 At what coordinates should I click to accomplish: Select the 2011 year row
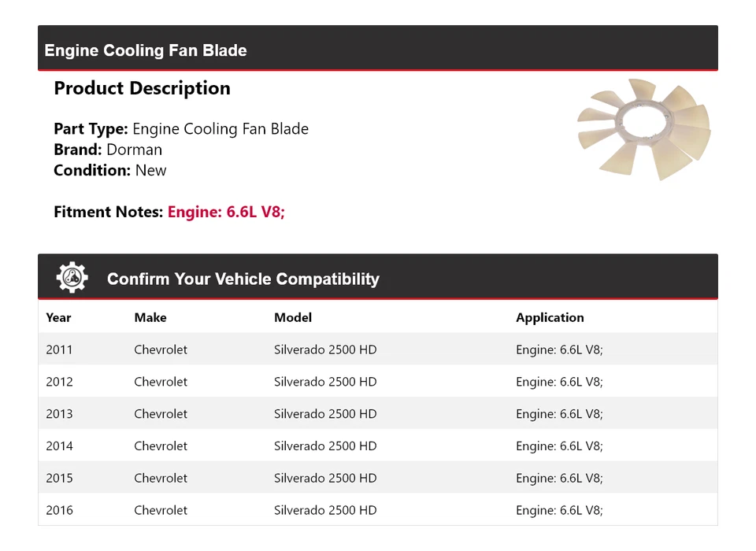59,349
